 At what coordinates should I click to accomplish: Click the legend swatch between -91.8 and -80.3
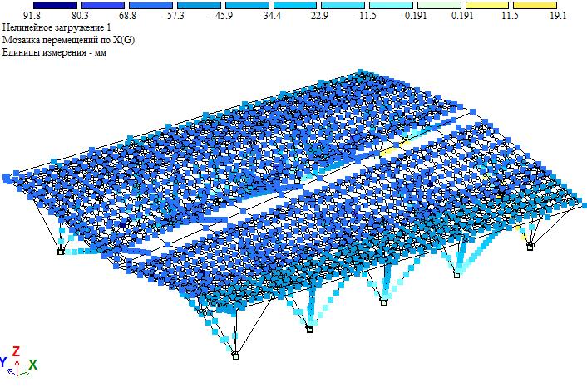coord(55,5)
